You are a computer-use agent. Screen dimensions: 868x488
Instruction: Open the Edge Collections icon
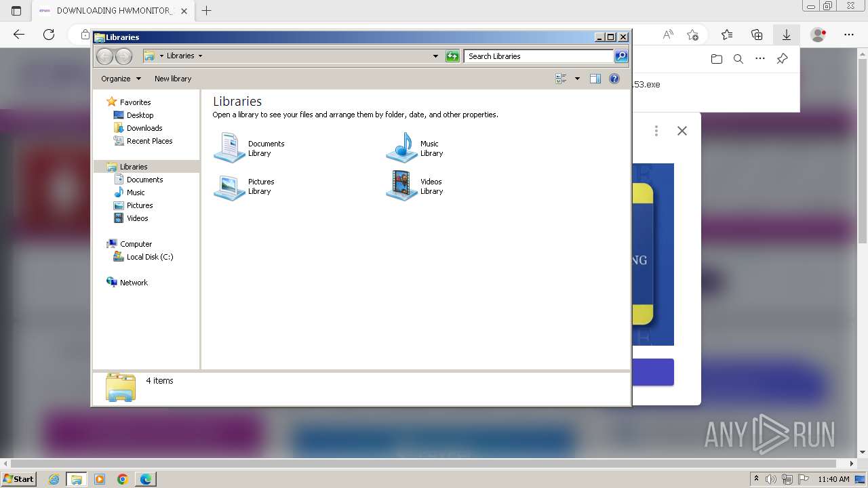(x=757, y=35)
